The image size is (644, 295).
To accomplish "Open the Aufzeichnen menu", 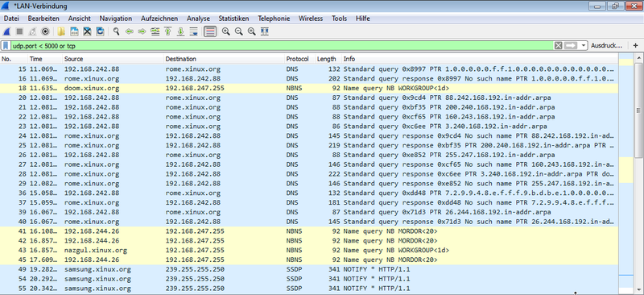I will [x=159, y=19].
